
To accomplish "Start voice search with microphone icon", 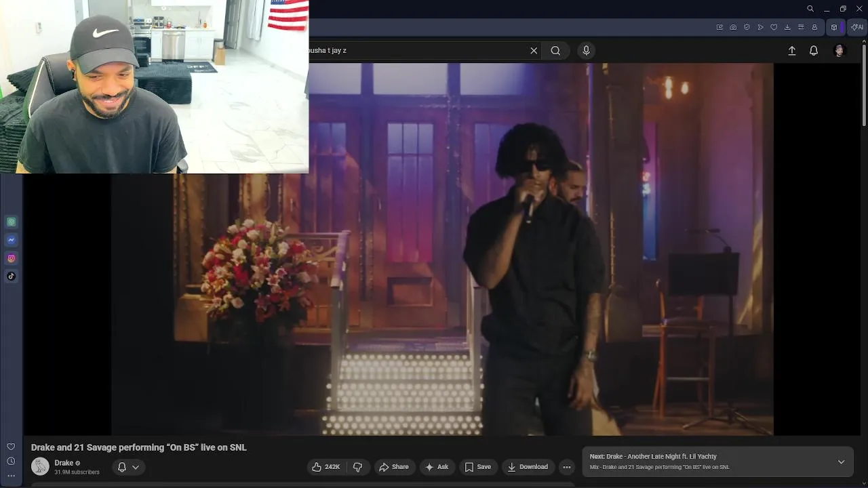I will (587, 50).
